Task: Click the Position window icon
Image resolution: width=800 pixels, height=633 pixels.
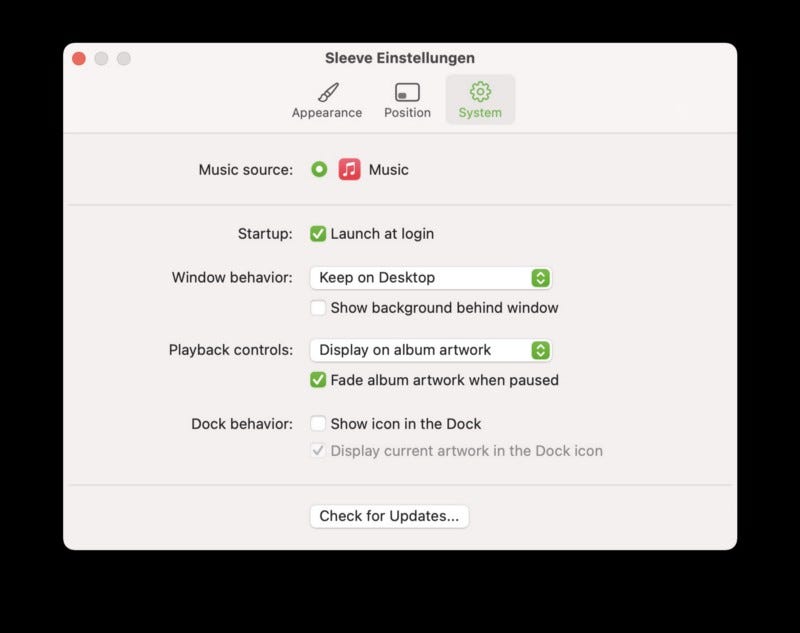Action: pyautogui.click(x=407, y=93)
